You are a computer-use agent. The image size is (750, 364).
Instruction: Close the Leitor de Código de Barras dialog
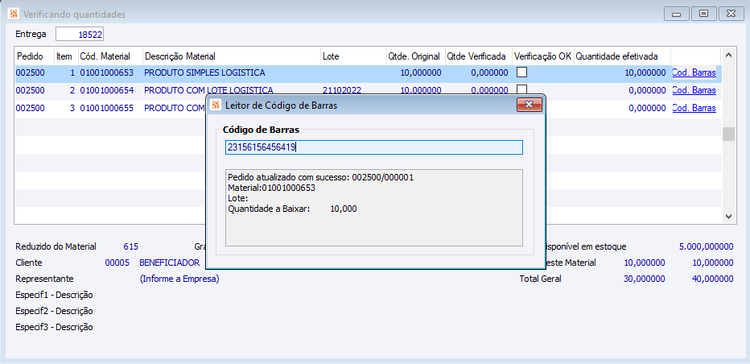tap(529, 105)
